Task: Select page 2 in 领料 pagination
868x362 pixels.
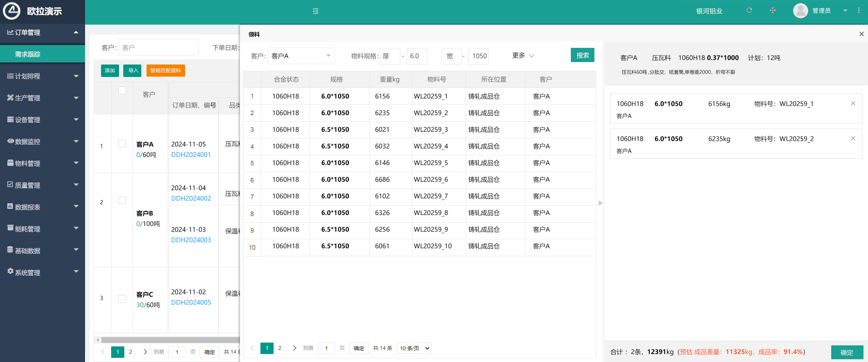Action: click(280, 348)
